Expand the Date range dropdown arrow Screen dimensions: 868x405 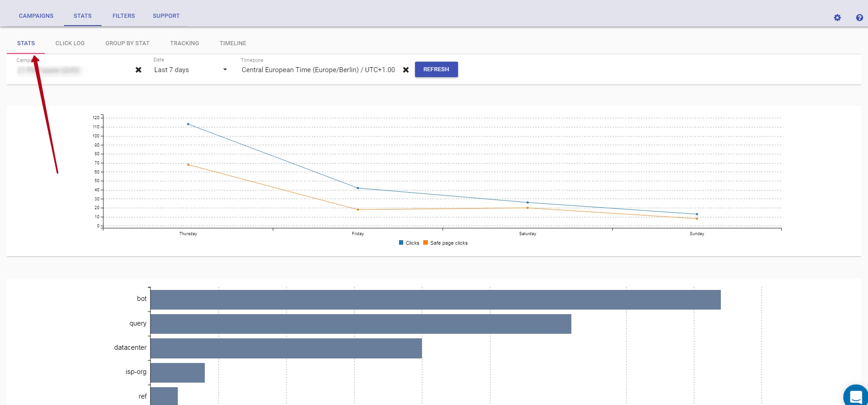(224, 70)
